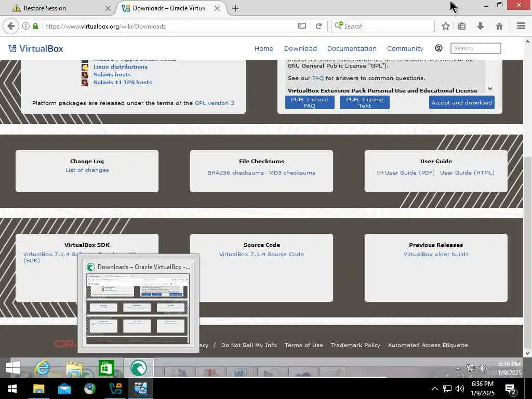Click the Accept and download button
The width and height of the screenshot is (532, 399).
coord(461,102)
